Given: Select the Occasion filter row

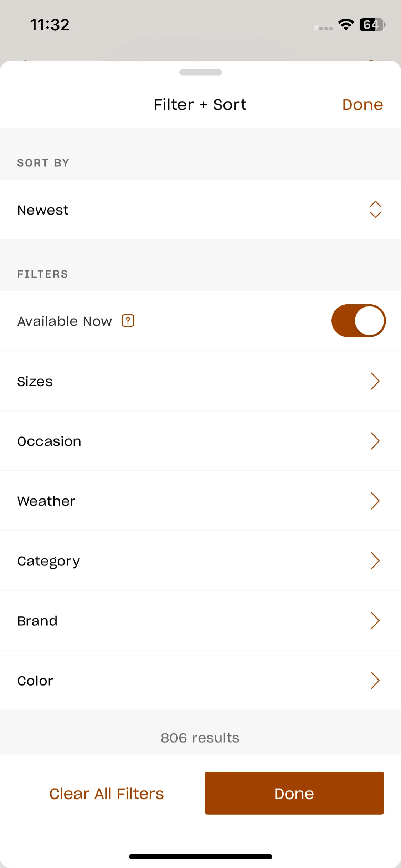Looking at the screenshot, I should (200, 441).
